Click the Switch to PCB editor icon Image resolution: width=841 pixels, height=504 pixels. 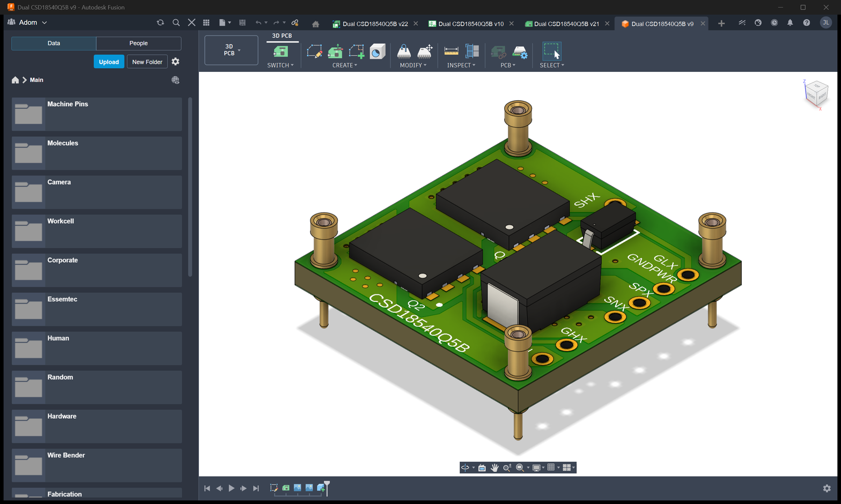(x=281, y=51)
